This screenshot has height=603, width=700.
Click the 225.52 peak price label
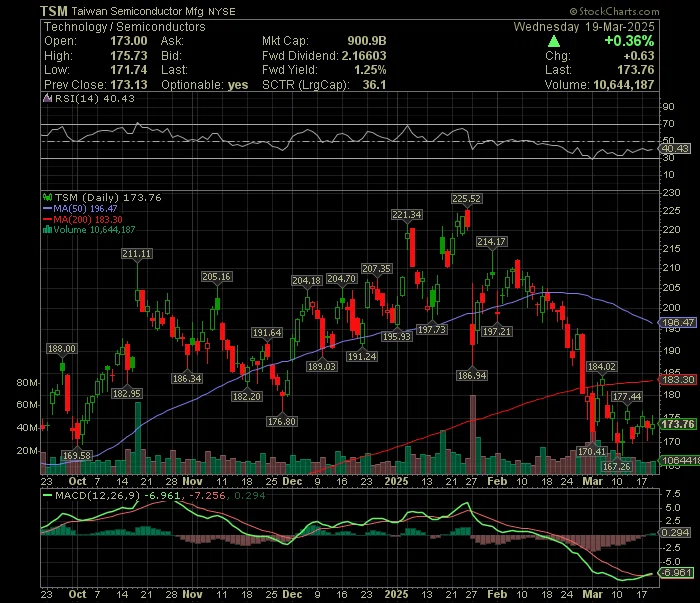pos(467,199)
